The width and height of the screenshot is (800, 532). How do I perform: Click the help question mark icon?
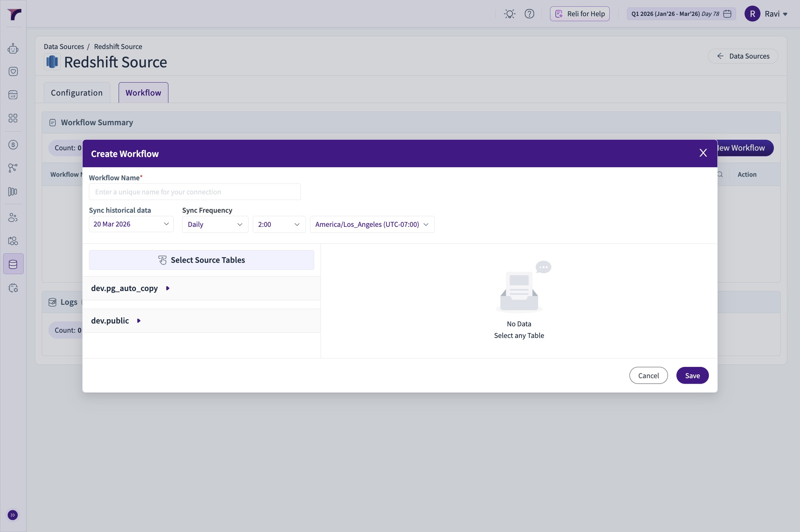coord(529,14)
